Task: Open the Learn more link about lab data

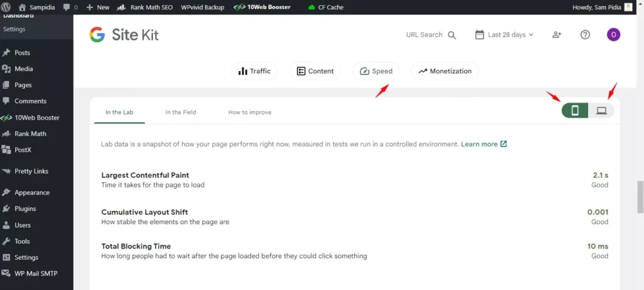Action: 484,144
